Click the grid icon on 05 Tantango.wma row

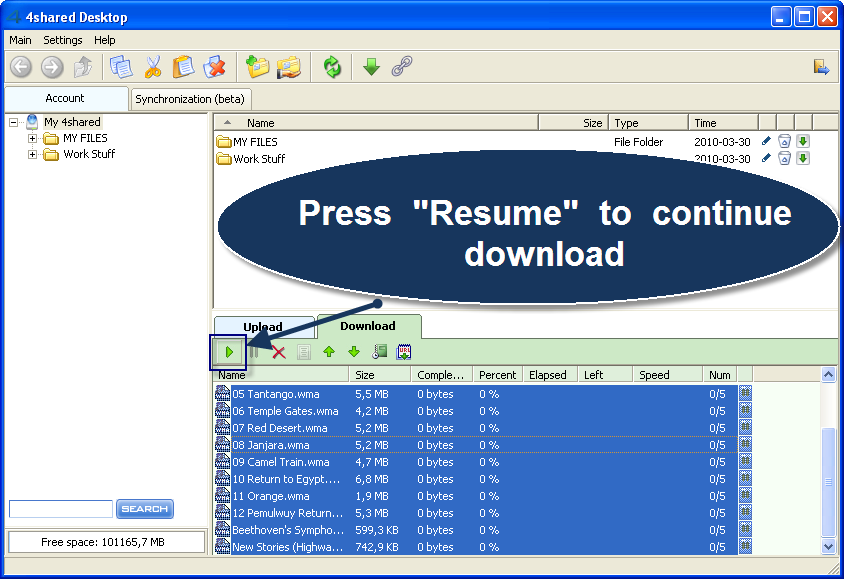point(745,393)
